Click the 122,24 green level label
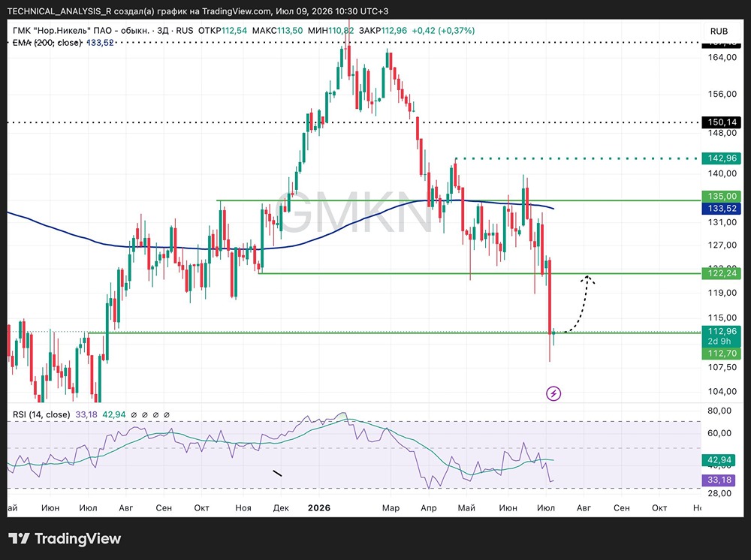This screenshot has width=751, height=560. 721,273
